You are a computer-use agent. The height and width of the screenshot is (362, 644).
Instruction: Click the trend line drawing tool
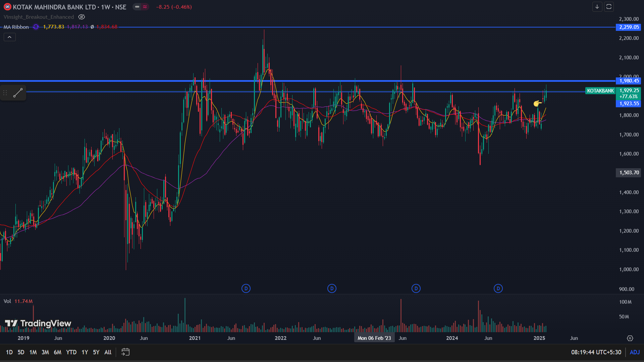point(18,93)
